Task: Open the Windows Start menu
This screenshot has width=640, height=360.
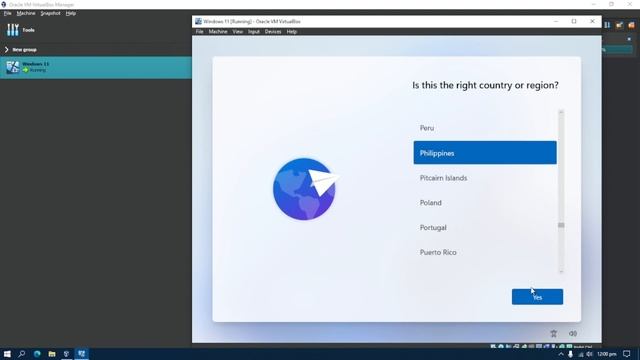Action: [7, 354]
